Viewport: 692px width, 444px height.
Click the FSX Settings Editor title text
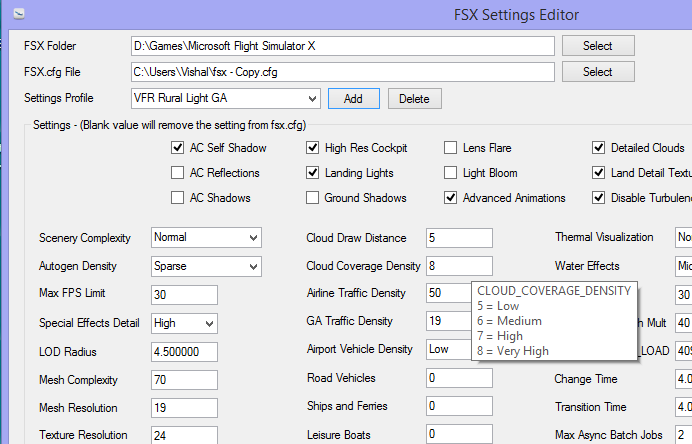516,15
